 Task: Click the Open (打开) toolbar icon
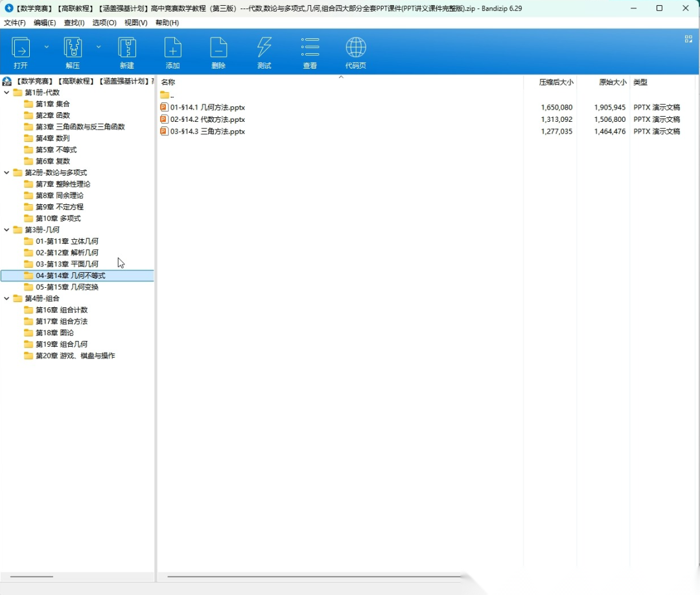(21, 48)
